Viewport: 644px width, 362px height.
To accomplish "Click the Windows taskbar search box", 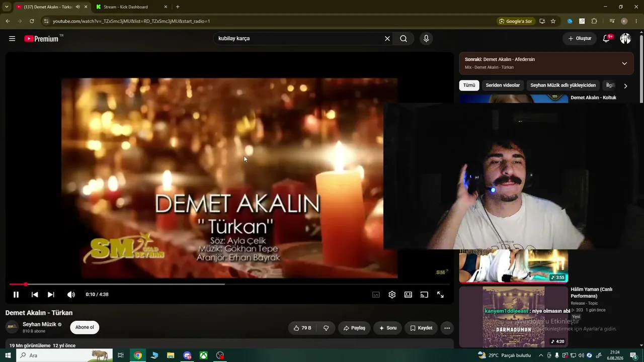I will [x=65, y=355].
